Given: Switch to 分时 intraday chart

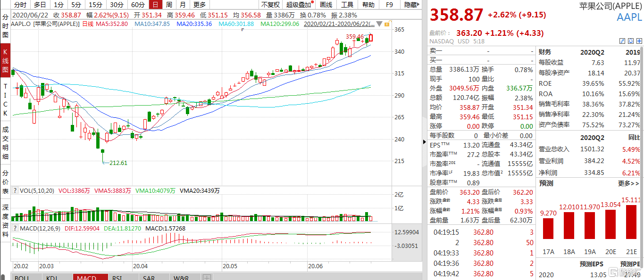Looking at the screenshot, I should (x=19, y=5).
